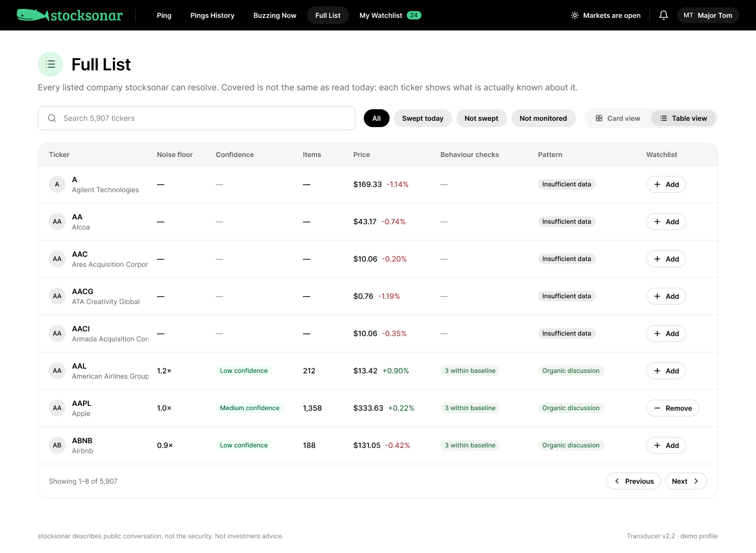The width and height of the screenshot is (756, 553).
Task: Click Organic discussion in AAL row
Action: (571, 371)
